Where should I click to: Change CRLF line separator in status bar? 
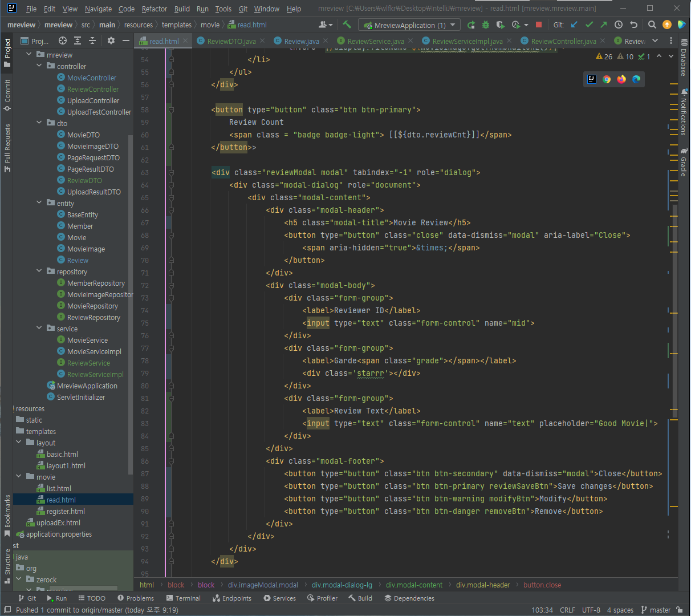[567, 610]
